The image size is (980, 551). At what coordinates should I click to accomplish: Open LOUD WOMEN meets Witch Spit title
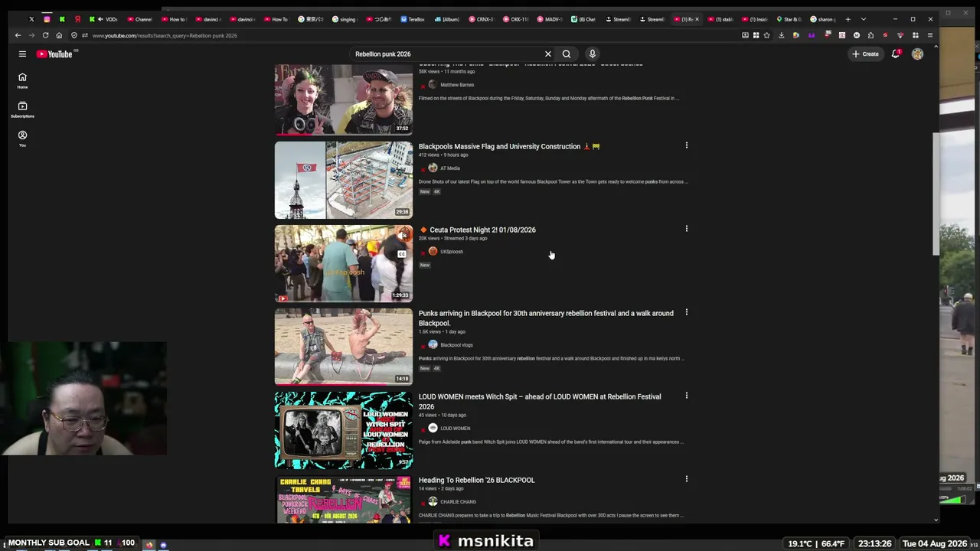coord(540,401)
